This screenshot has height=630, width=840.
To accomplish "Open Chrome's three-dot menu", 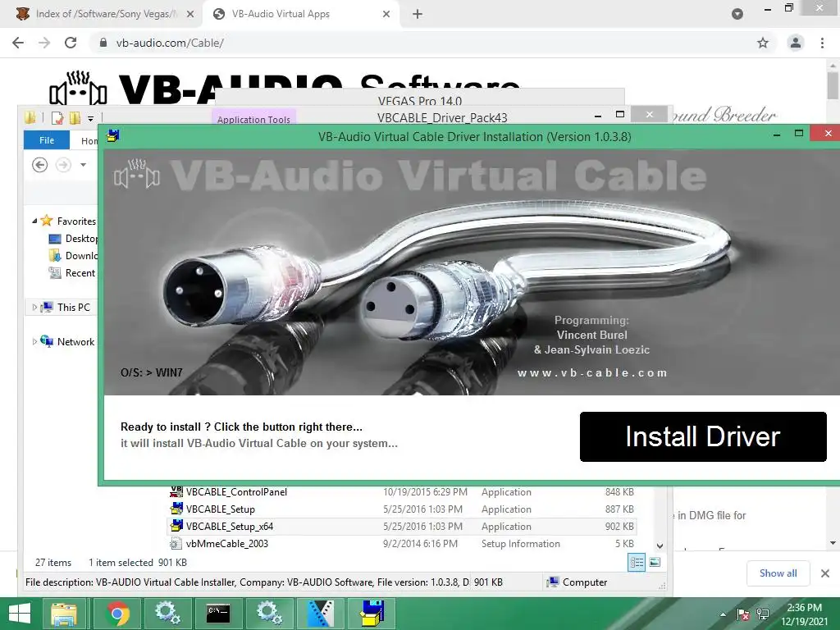I will point(822,43).
